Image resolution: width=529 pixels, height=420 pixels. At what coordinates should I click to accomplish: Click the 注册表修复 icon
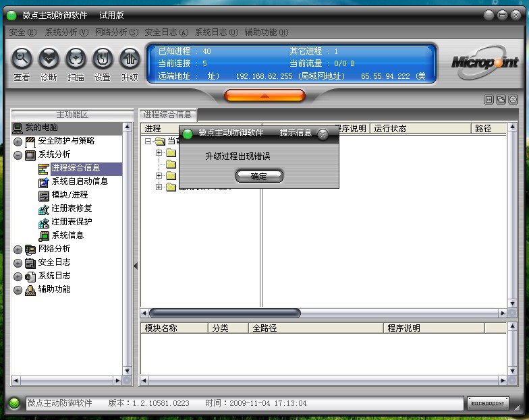click(x=43, y=209)
